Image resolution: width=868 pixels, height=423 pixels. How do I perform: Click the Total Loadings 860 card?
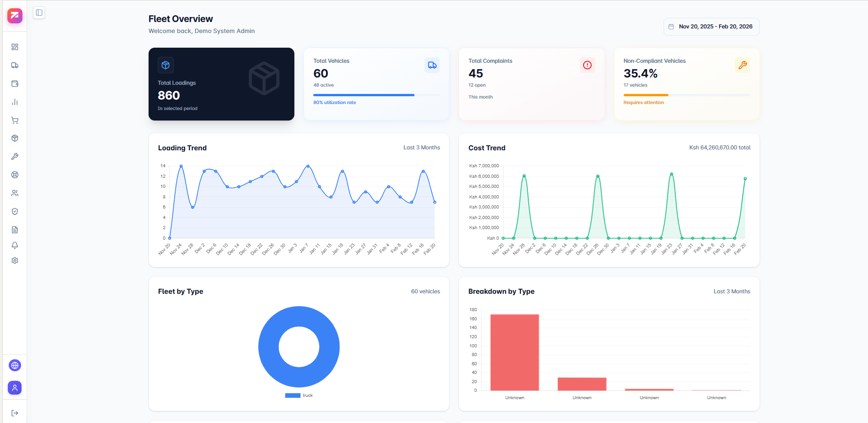click(x=221, y=84)
